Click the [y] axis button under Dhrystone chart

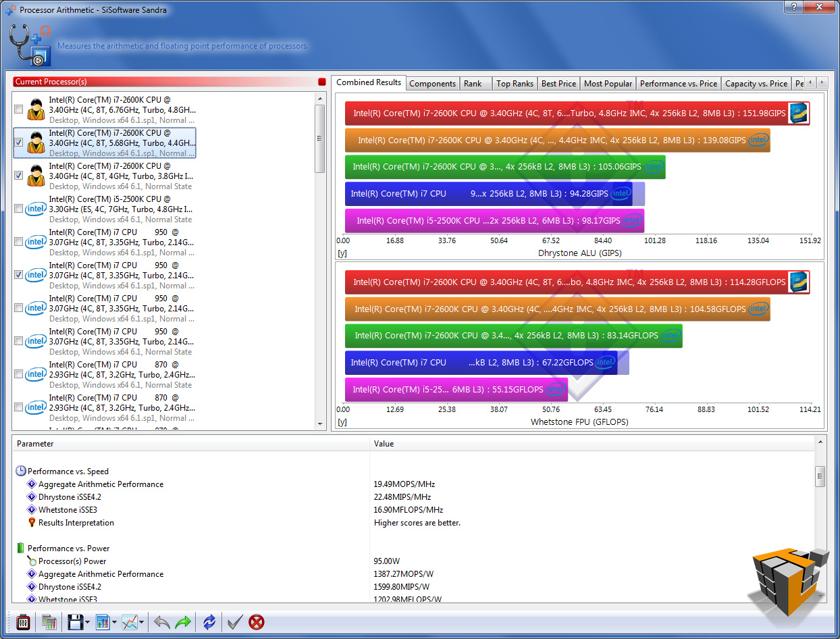coord(342,253)
